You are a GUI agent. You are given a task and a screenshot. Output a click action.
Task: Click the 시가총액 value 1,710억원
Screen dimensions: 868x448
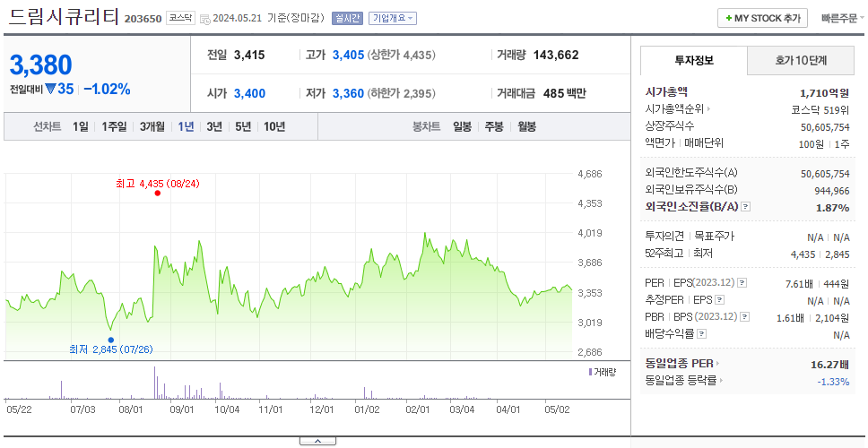click(824, 93)
